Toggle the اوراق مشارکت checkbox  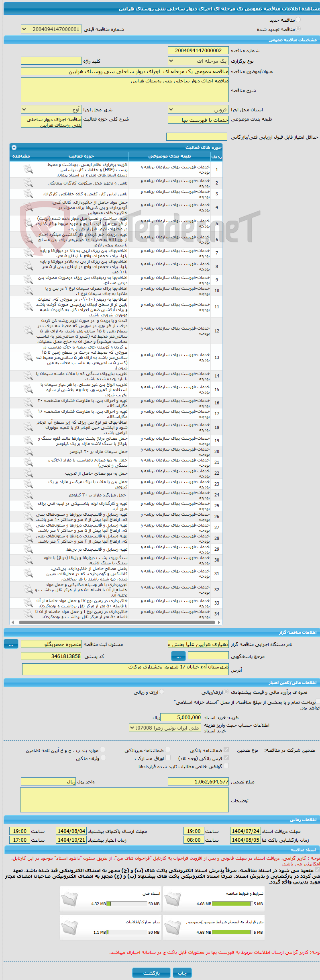coord(168,757)
